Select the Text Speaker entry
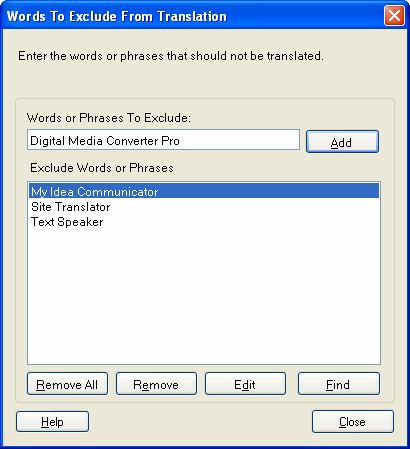The height and width of the screenshot is (449, 410). [x=204, y=222]
